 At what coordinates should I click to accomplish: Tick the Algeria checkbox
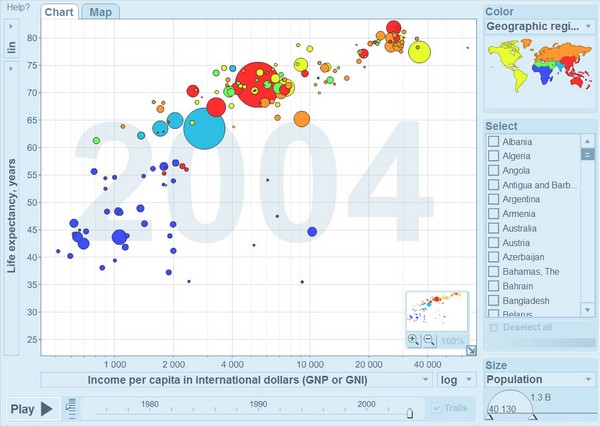[493, 156]
